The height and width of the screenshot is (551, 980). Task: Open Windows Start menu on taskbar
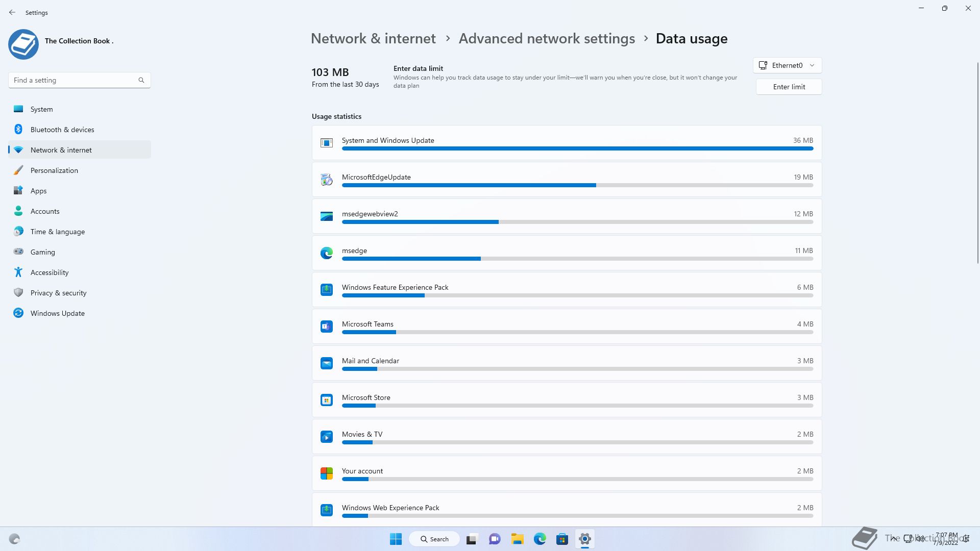396,539
